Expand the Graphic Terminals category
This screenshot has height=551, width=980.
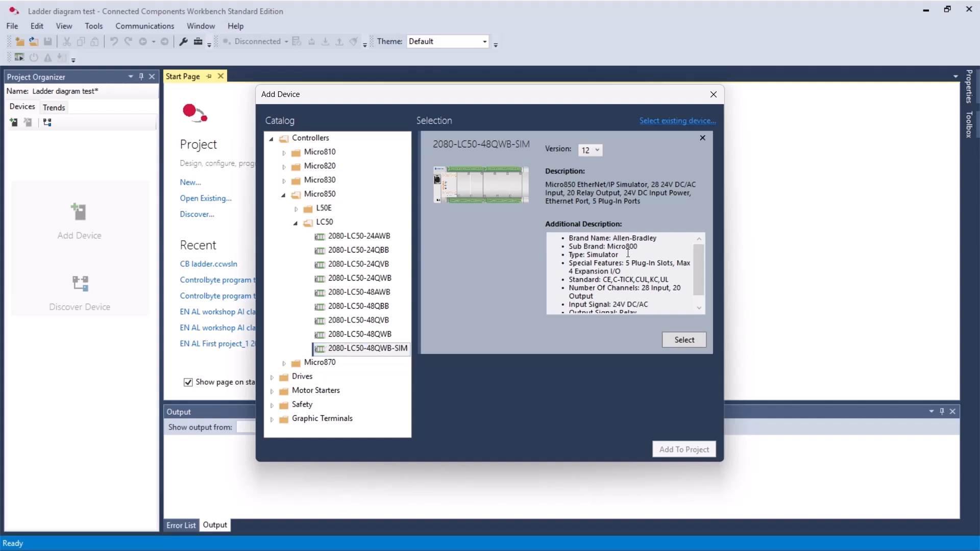(272, 419)
